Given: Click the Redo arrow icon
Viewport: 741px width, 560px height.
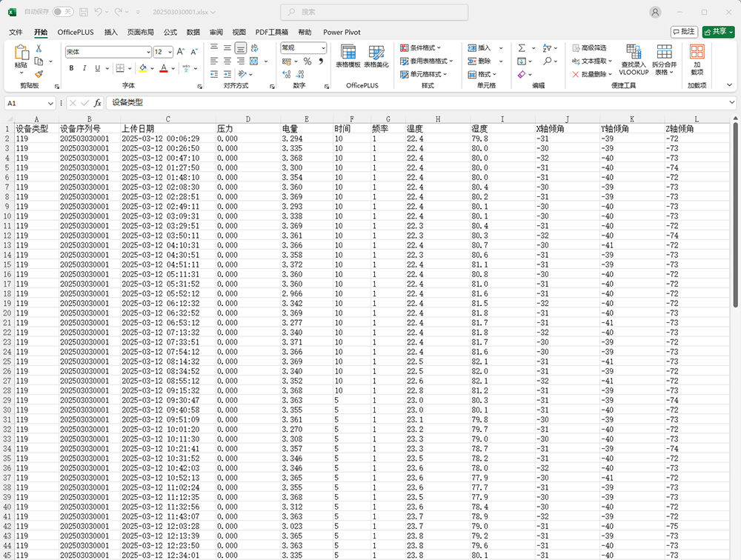Looking at the screenshot, I should point(118,12).
